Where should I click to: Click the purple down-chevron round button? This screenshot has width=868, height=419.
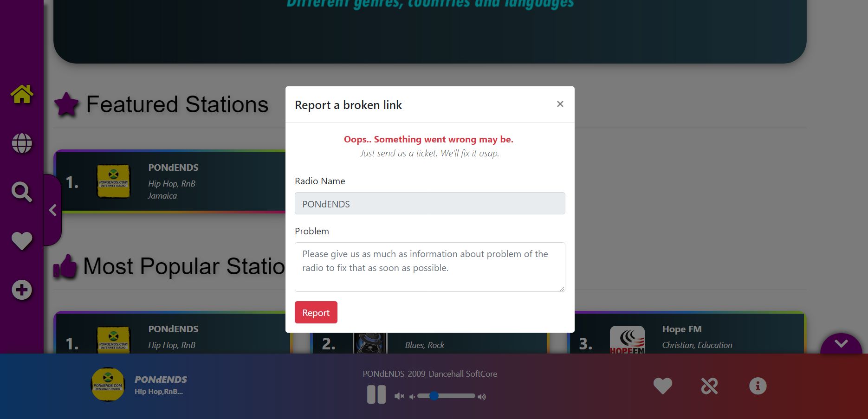(x=841, y=344)
